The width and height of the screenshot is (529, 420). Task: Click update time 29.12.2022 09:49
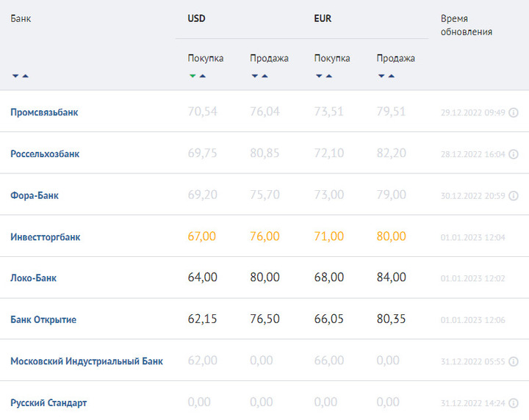tap(472, 112)
